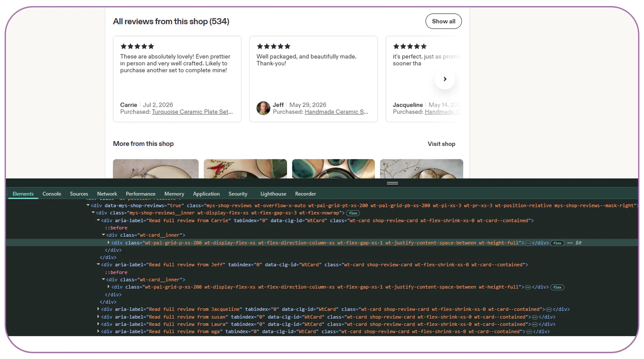
Task: Open Jeff's reviewer avatar photo
Action: coord(263,108)
